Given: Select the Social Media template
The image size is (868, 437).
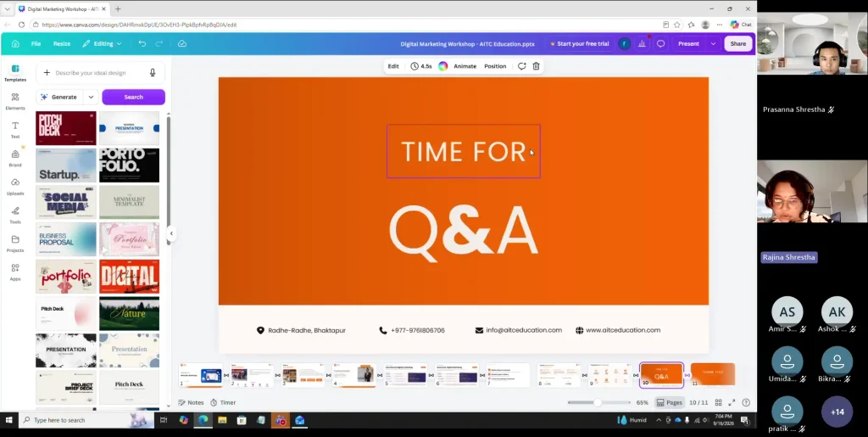Looking at the screenshot, I should (x=66, y=202).
